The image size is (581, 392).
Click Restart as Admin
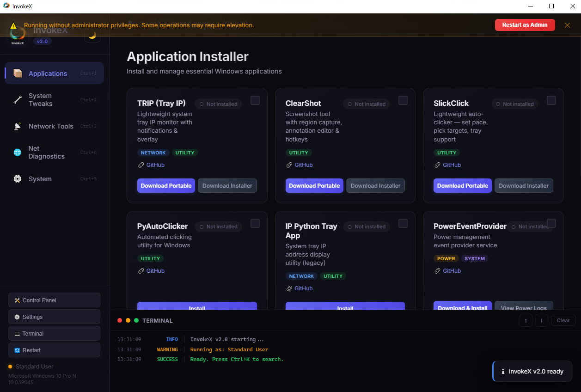tap(525, 25)
